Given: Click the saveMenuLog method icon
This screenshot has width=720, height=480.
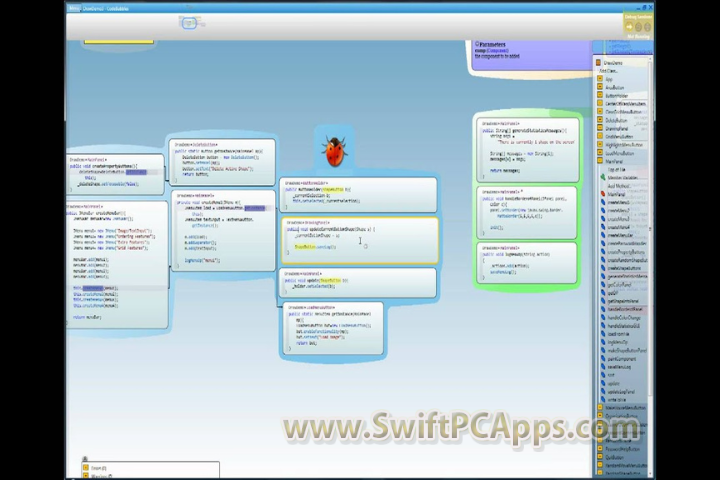Looking at the screenshot, I should tap(603, 367).
